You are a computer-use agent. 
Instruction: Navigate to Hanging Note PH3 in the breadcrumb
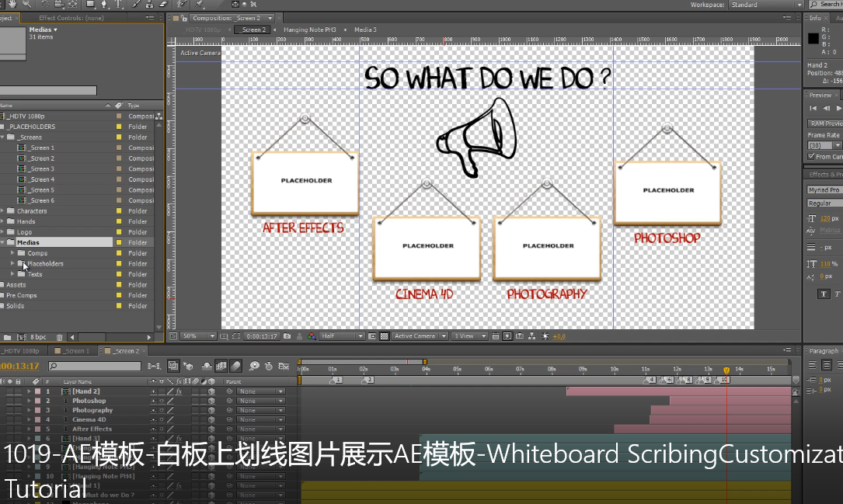310,30
